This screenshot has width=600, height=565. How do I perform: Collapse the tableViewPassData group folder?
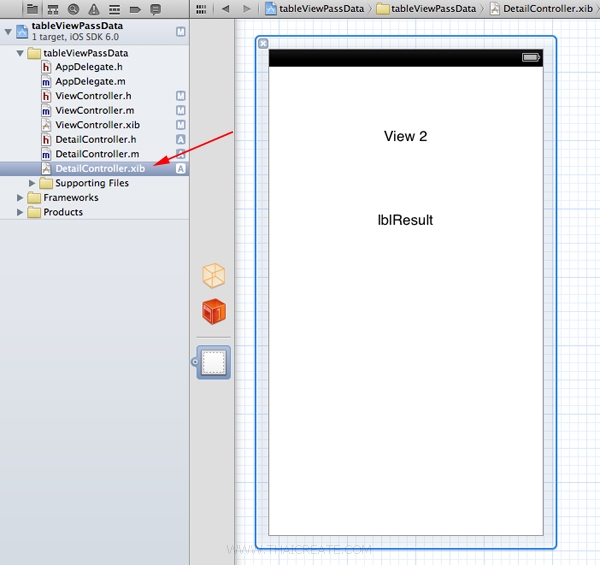(x=20, y=53)
